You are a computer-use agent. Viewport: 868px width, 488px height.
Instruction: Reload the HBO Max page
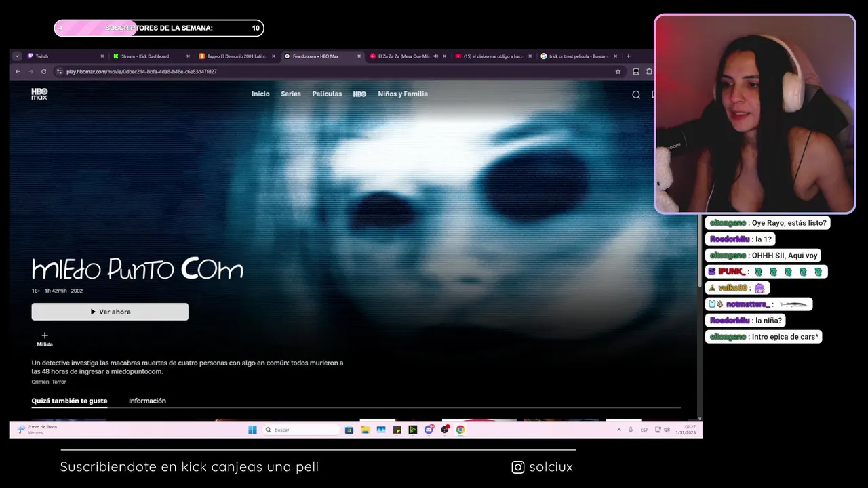click(x=44, y=71)
